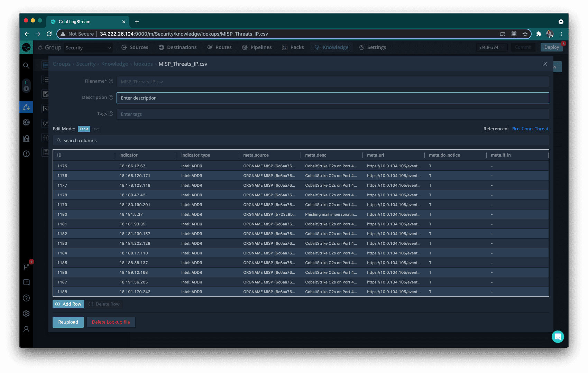This screenshot has width=588, height=373.
Task: Open the sidebar settings gear icon
Action: click(26, 314)
